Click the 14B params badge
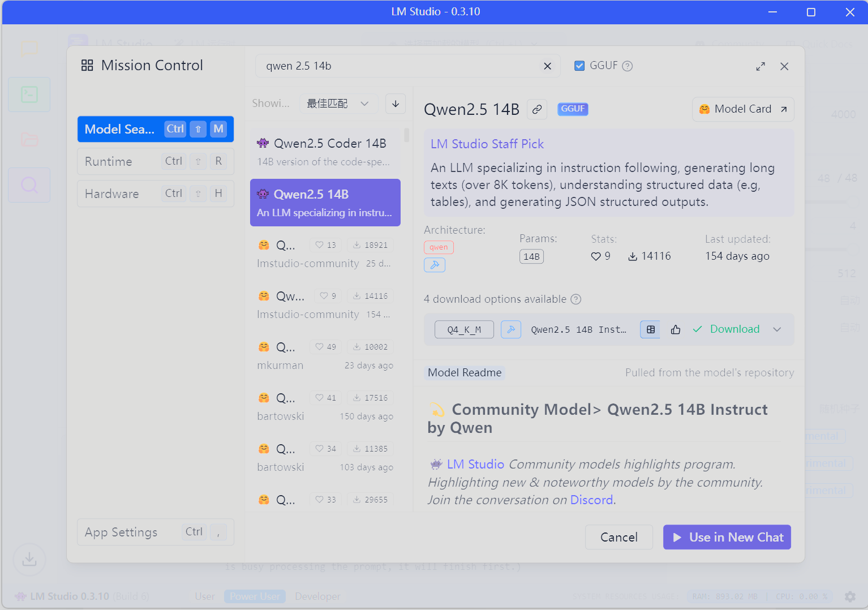 [x=531, y=256]
